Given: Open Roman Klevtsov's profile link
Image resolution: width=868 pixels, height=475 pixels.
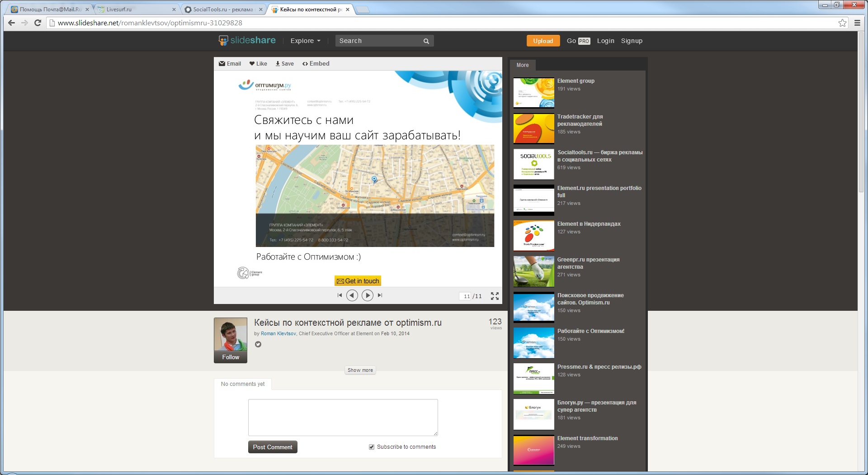Looking at the screenshot, I should coord(278,334).
